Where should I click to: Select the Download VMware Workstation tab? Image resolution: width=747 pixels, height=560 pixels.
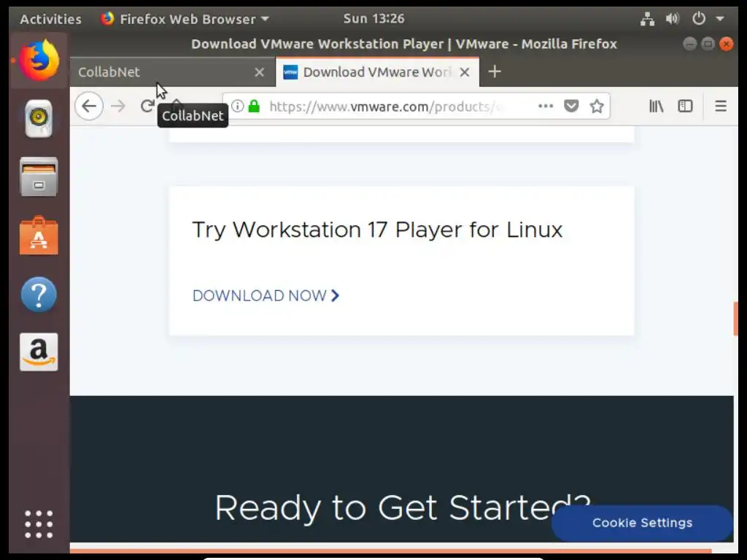[377, 72]
